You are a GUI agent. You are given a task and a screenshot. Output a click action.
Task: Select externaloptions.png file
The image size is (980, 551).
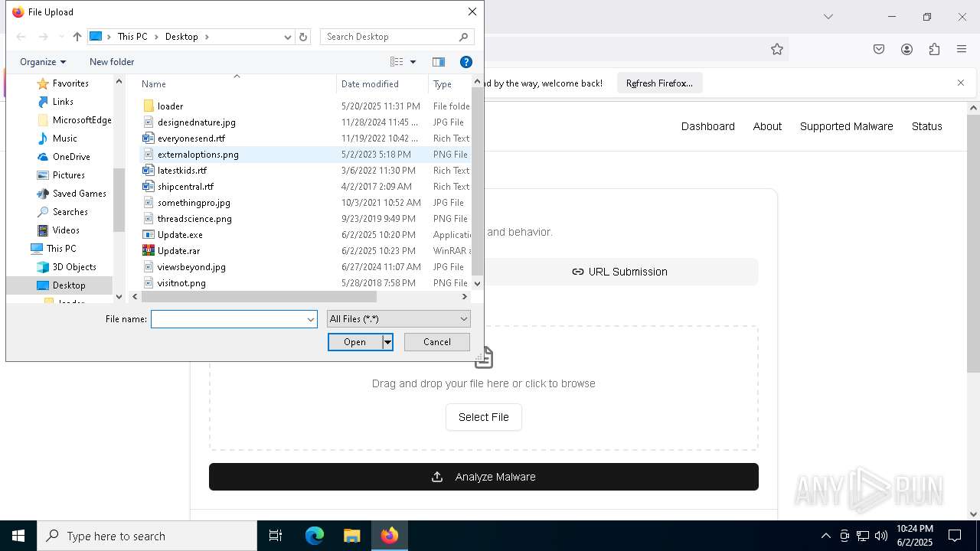click(198, 155)
